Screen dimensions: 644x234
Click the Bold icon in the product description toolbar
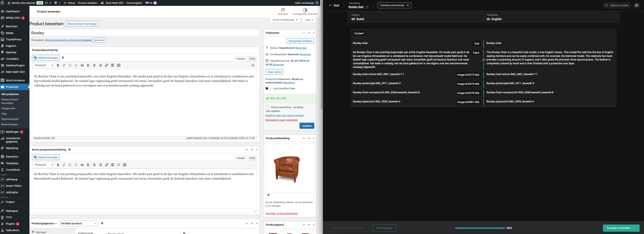[x=58, y=65]
